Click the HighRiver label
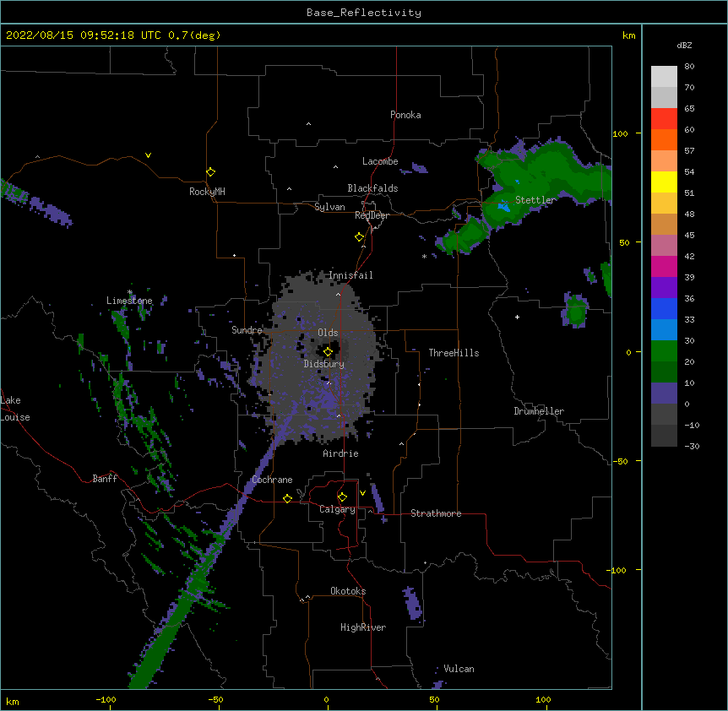 point(363,627)
